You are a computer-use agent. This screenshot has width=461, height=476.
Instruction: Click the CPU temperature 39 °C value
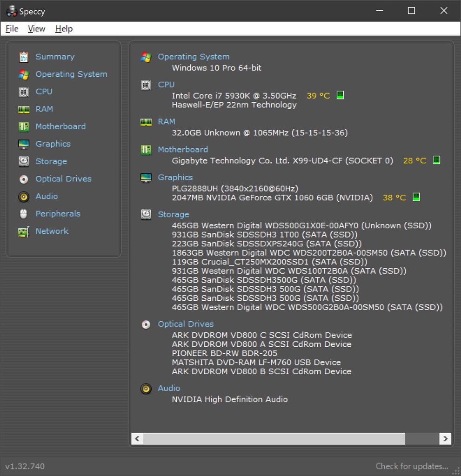point(318,96)
